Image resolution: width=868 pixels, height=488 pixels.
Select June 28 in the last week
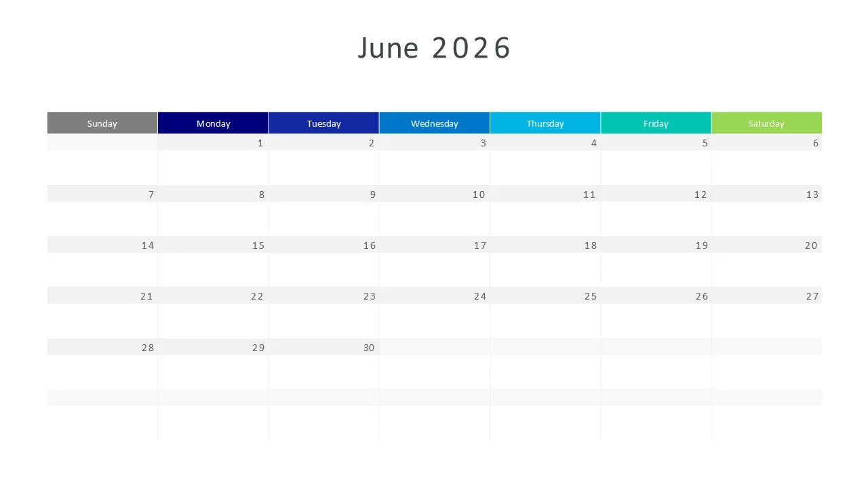click(x=148, y=347)
